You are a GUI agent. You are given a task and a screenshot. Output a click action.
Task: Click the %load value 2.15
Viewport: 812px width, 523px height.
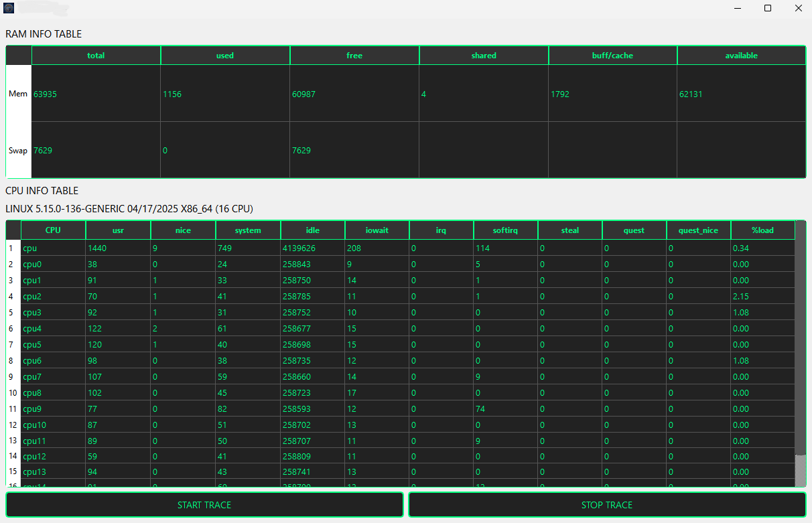[x=762, y=296]
